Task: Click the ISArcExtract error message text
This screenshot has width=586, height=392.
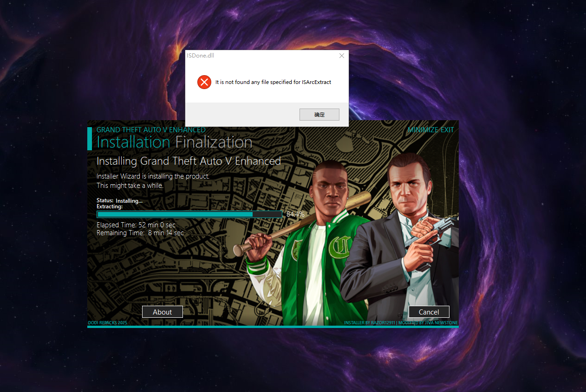Action: pyautogui.click(x=273, y=82)
